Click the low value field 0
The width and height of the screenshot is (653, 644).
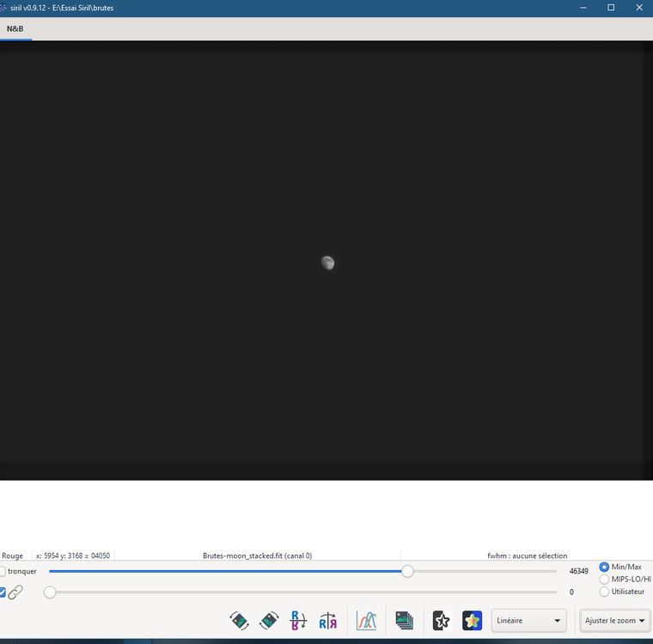571,592
